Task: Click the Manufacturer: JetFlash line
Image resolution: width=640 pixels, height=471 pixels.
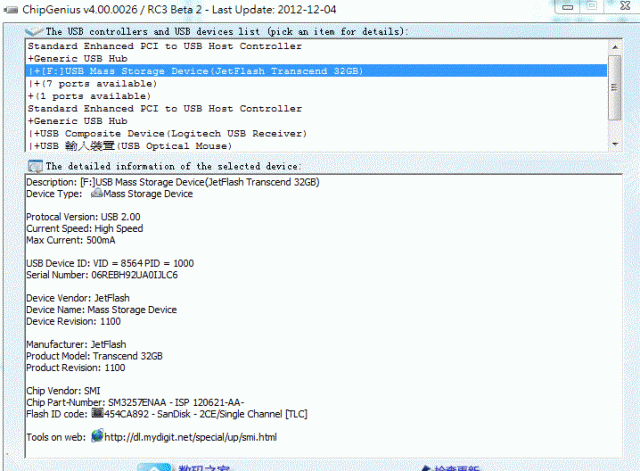Action: (x=76, y=344)
